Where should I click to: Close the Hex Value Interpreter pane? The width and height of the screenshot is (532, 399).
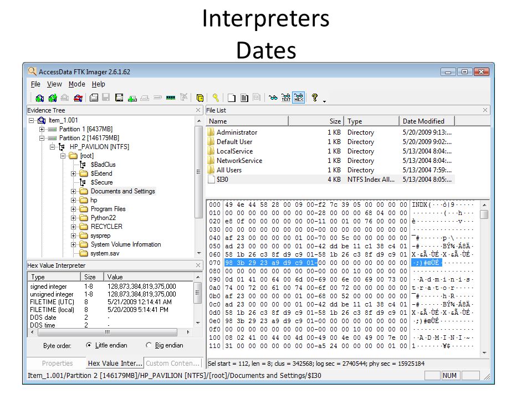[x=198, y=265]
